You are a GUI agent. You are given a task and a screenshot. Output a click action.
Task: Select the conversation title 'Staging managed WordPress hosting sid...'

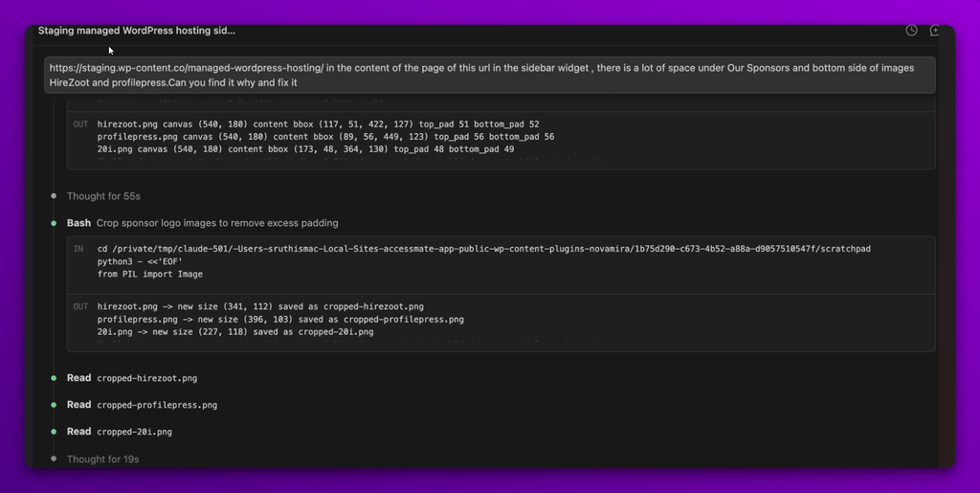(137, 31)
